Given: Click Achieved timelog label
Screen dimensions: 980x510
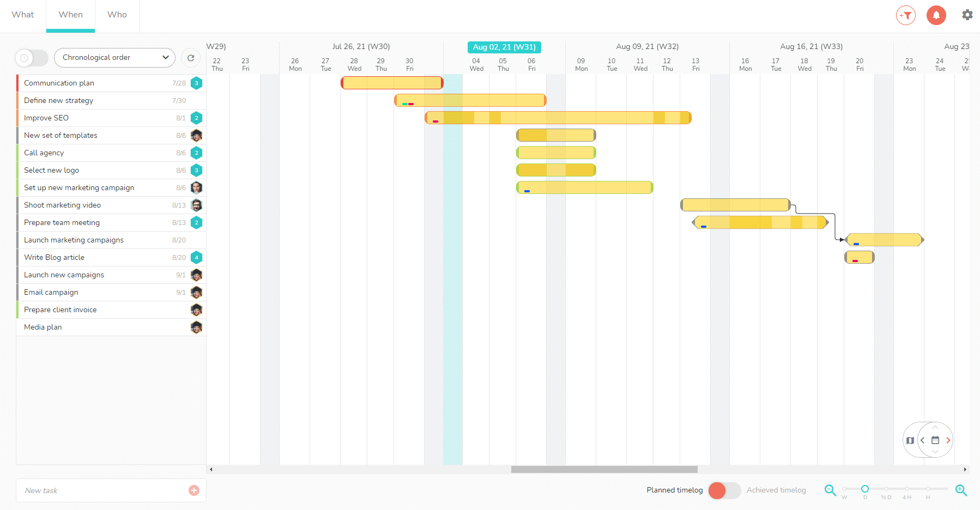Looking at the screenshot, I should click(x=776, y=490).
